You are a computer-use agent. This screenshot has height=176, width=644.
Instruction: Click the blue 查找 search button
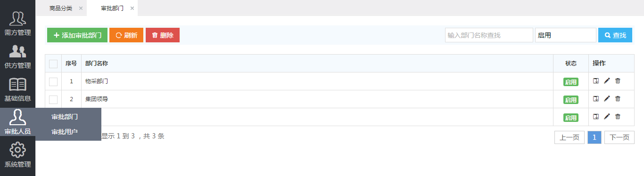point(615,35)
